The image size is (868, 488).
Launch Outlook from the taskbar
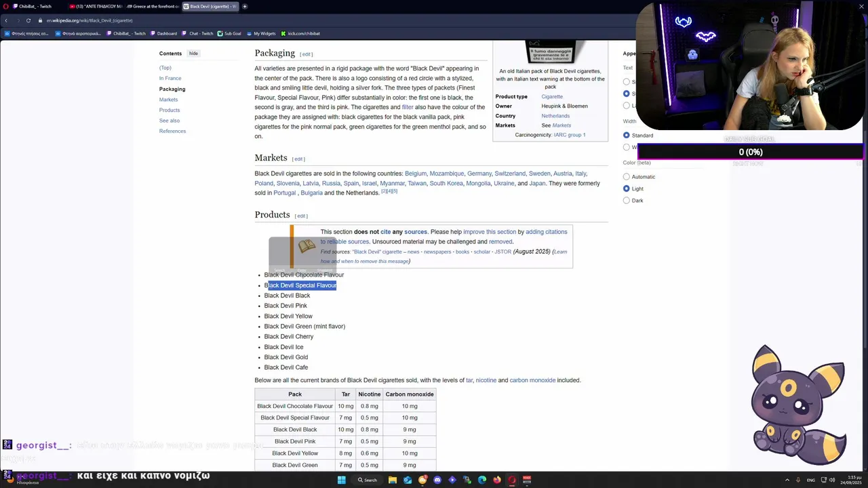click(408, 480)
